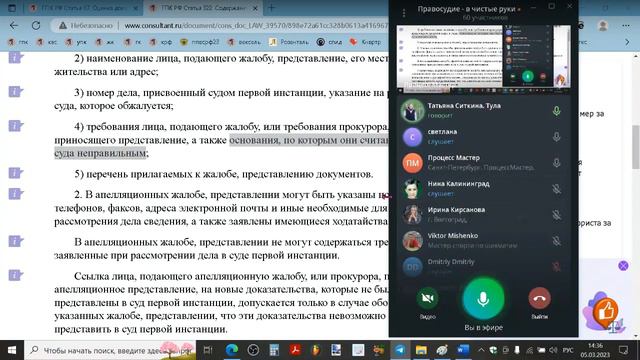Viewport: 640px width, 360px height.
Task: Show info icon beside paragraph 5 перечень
Action: point(15,173)
